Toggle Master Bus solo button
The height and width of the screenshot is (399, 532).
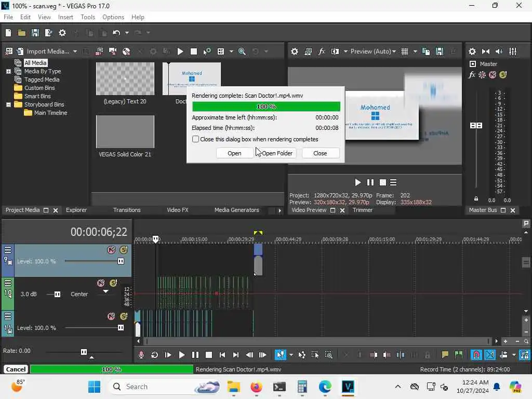tap(503, 75)
